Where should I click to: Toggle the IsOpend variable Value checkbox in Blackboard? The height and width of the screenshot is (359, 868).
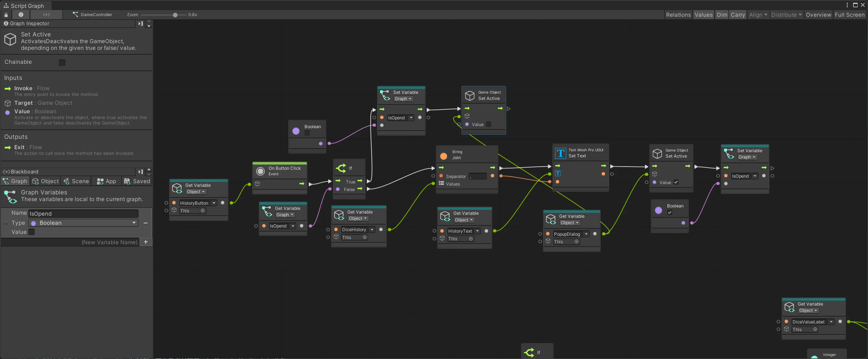tap(31, 232)
